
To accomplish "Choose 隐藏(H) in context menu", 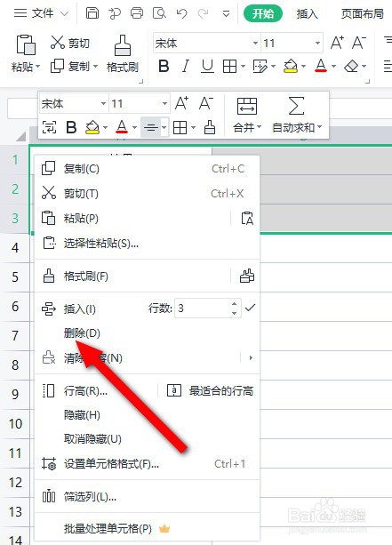I will pos(148,414).
